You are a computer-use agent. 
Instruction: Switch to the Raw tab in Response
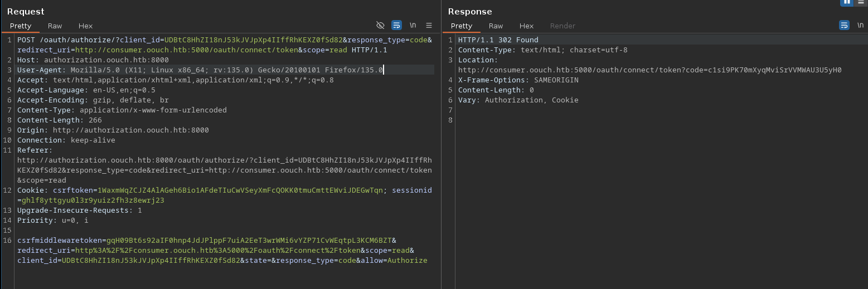(496, 26)
